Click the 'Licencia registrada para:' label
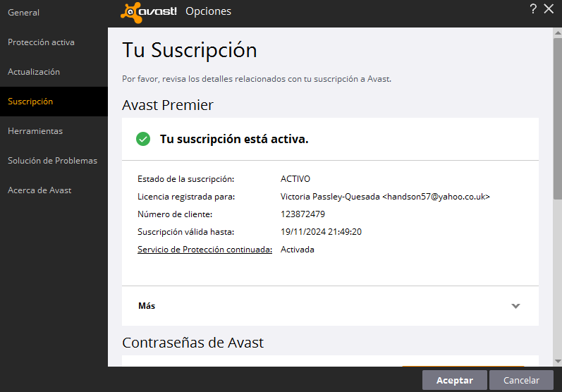The width and height of the screenshot is (562, 392). click(x=186, y=197)
